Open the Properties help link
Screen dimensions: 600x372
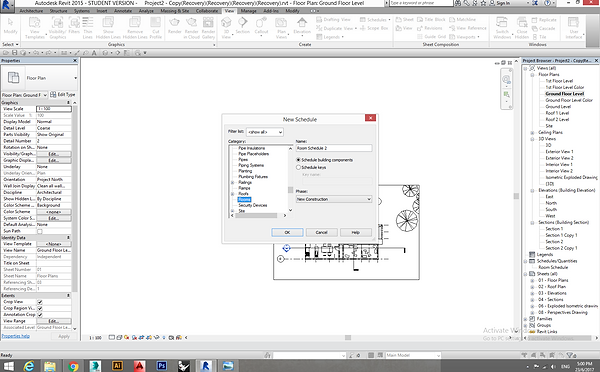[x=15, y=336]
